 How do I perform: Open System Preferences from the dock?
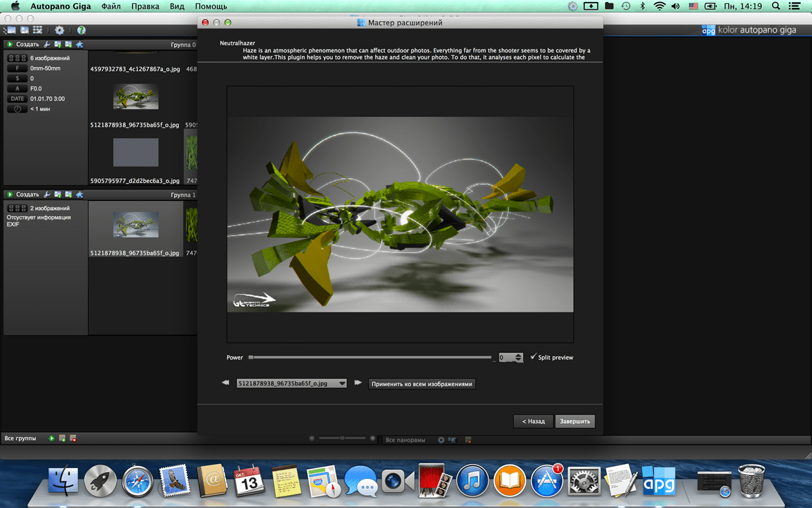(x=584, y=482)
